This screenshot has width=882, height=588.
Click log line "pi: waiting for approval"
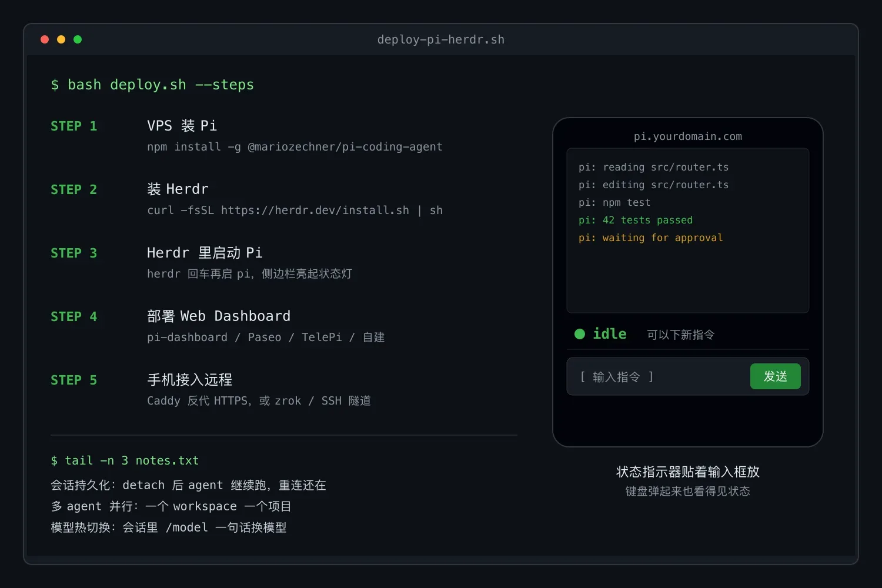coord(650,238)
